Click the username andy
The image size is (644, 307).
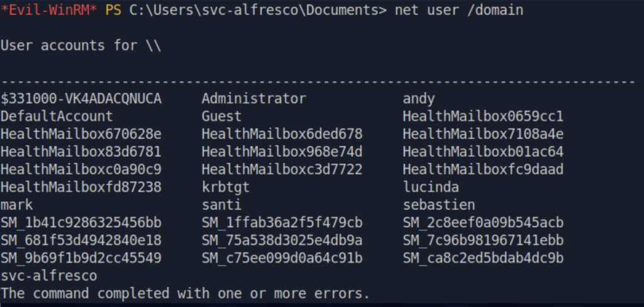coord(418,99)
